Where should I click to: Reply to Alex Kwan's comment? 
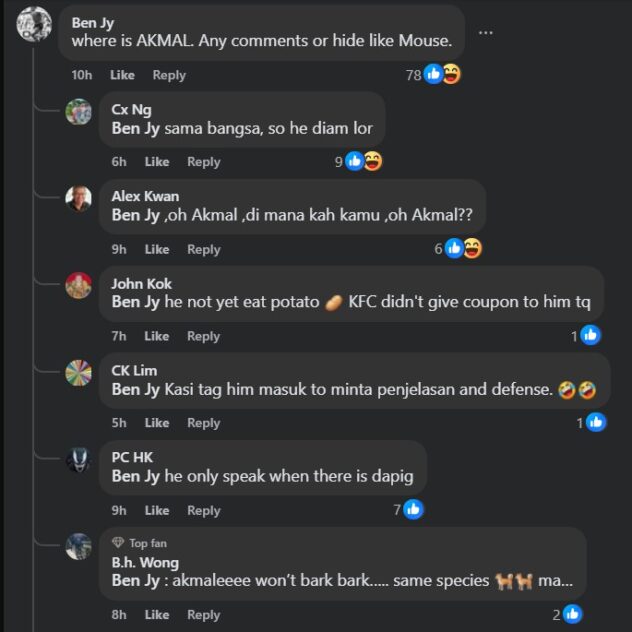pyautogui.click(x=203, y=249)
